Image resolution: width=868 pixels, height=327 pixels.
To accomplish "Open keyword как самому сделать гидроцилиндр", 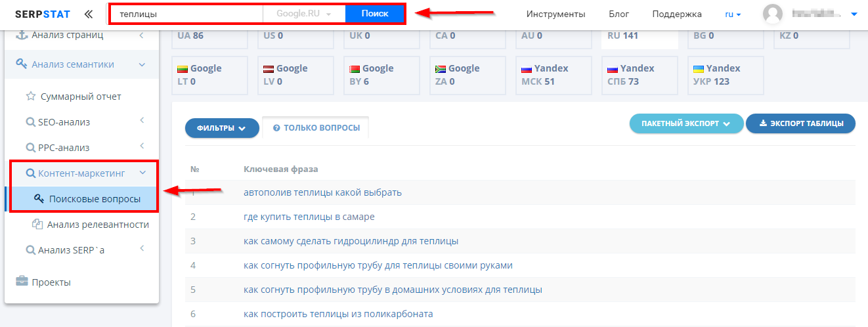I will (x=351, y=241).
